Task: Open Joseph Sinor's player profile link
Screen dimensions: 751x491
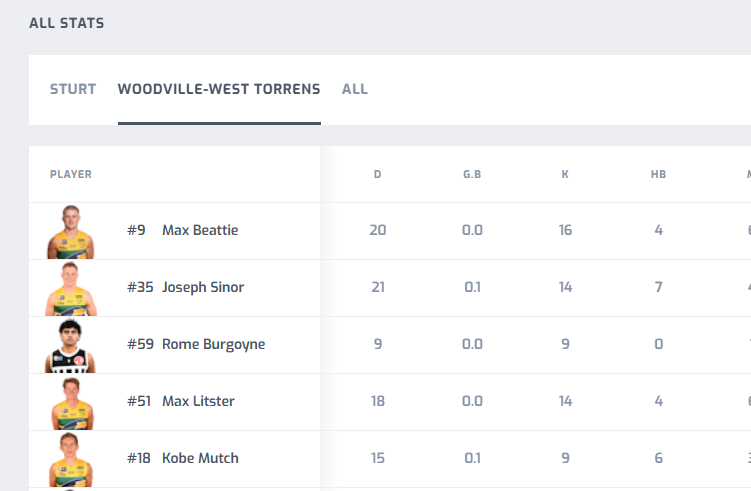Action: [203, 287]
